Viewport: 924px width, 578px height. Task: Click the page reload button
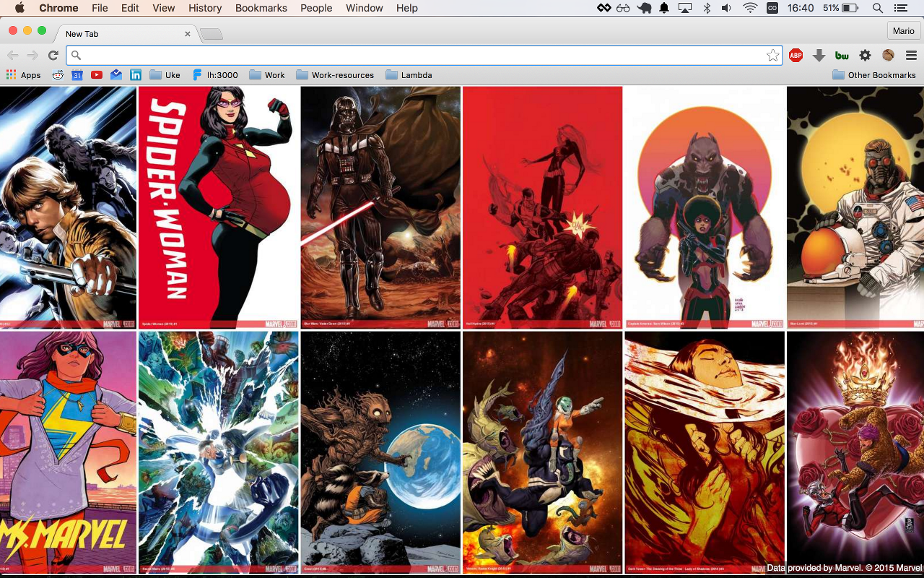click(53, 54)
